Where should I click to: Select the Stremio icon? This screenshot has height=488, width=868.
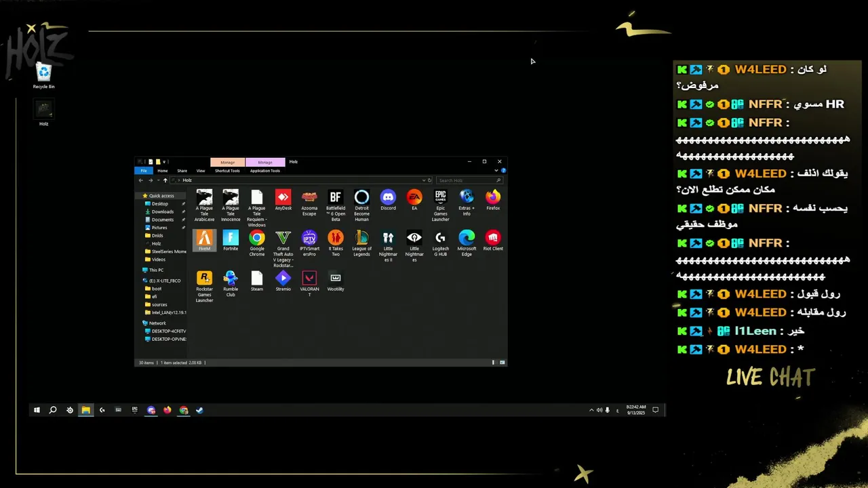click(283, 281)
